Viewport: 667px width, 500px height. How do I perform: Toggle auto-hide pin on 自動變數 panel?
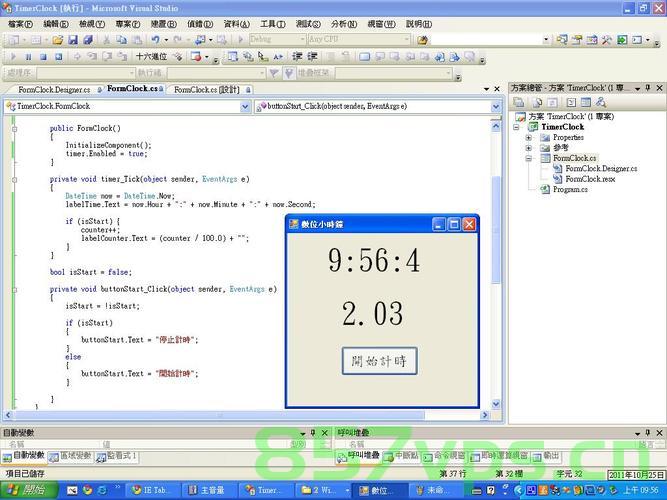[x=313, y=433]
